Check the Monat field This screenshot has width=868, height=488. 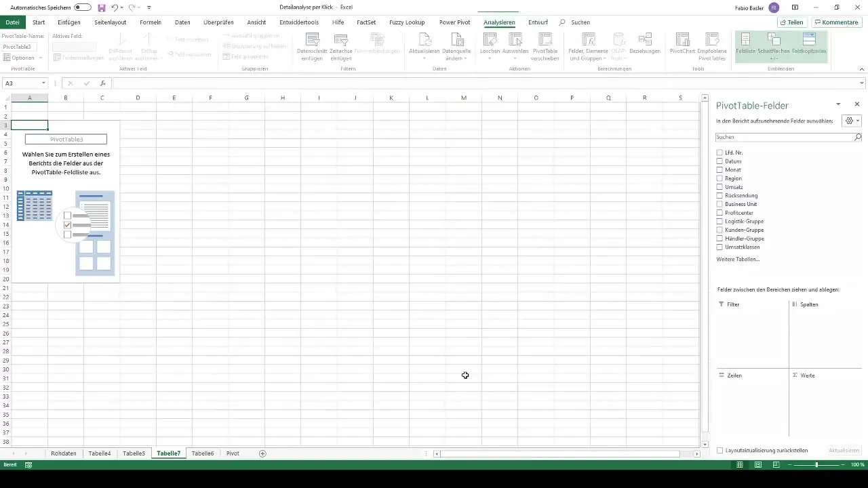point(719,170)
